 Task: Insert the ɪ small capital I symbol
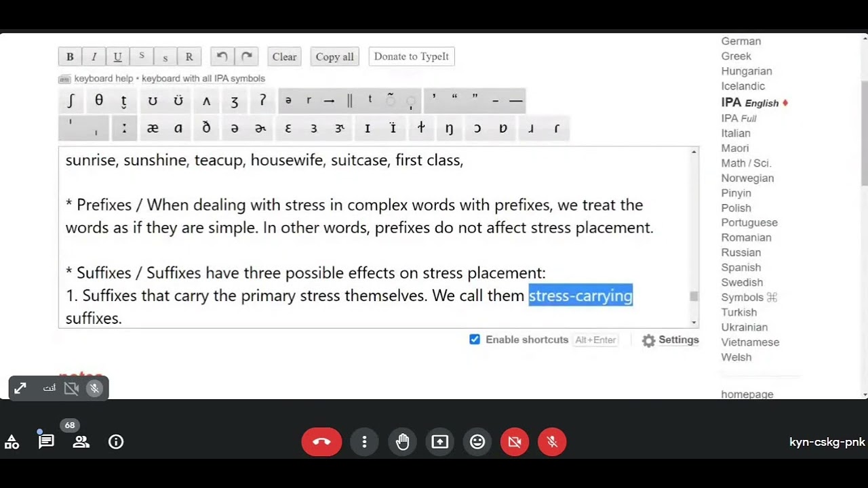point(368,128)
